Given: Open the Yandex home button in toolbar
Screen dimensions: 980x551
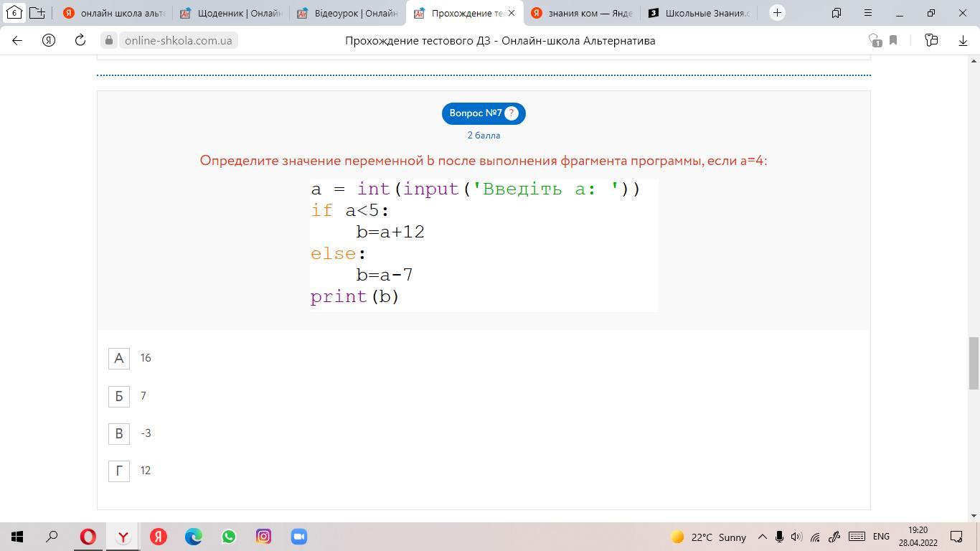Looking at the screenshot, I should [x=49, y=41].
